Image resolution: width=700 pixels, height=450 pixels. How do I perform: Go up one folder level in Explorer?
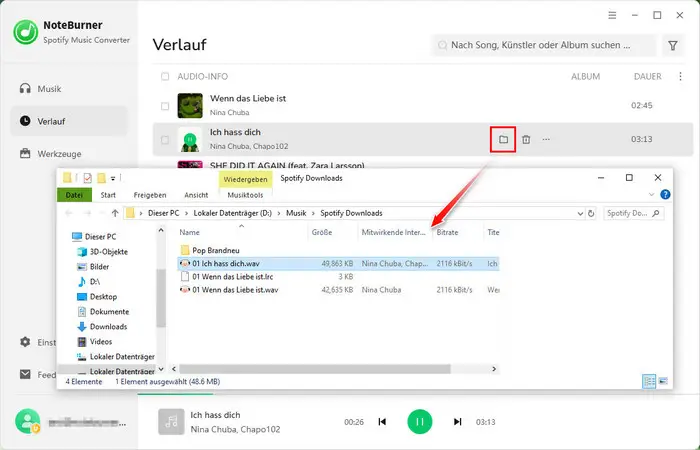click(x=115, y=213)
